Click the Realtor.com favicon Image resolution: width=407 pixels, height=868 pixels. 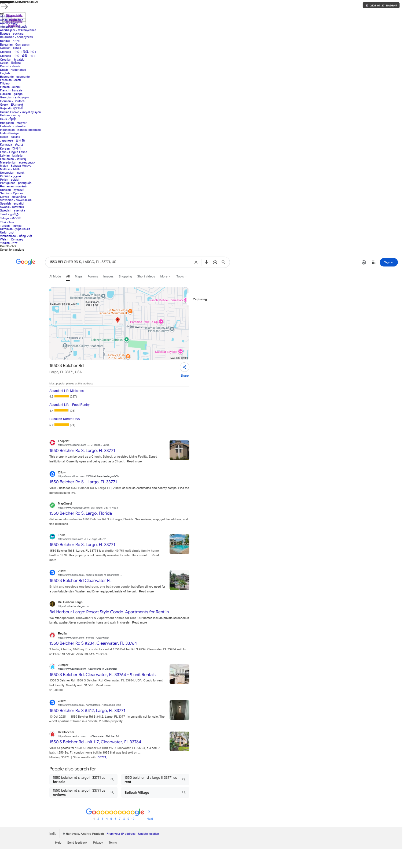[52, 734]
